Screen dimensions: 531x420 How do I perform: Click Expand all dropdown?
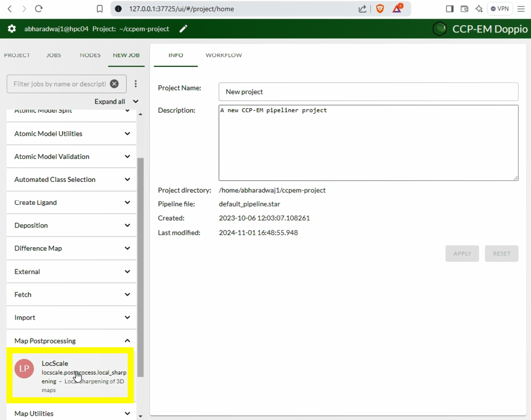pos(116,101)
